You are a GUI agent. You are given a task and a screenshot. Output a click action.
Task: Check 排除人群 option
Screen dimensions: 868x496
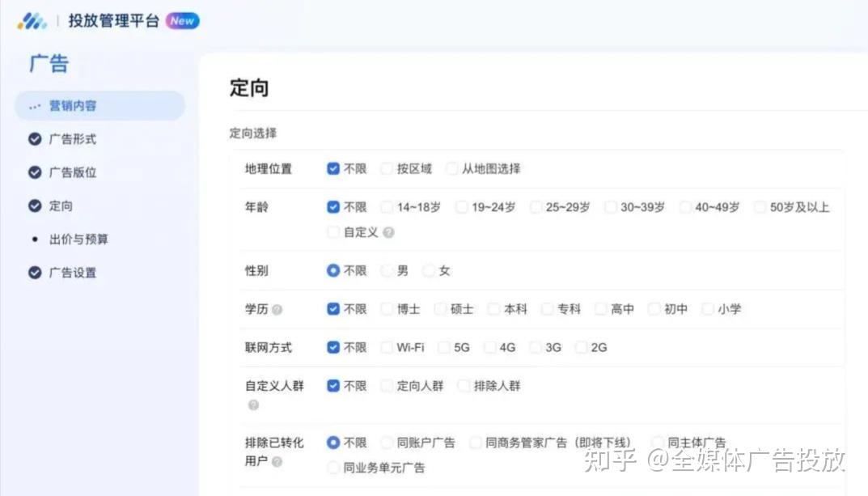[x=464, y=386]
